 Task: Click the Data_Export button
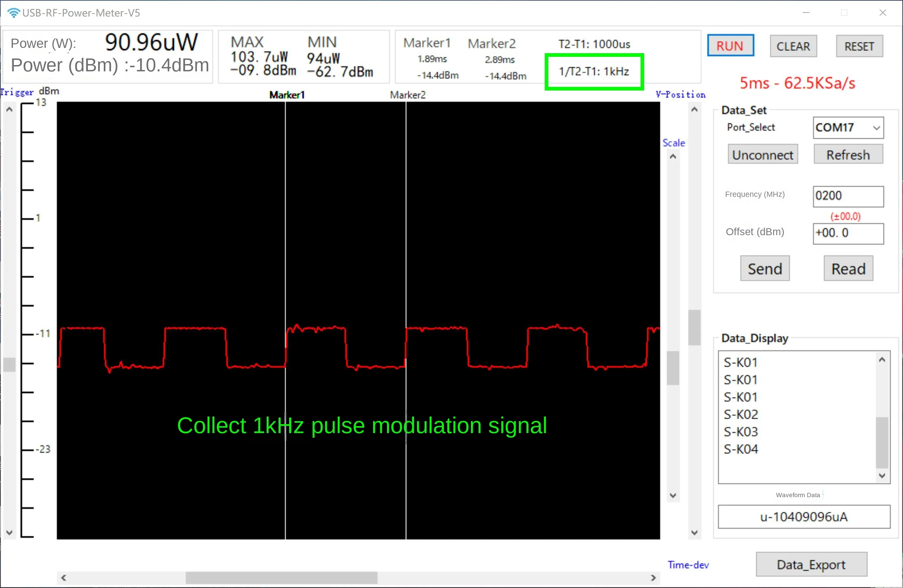click(x=811, y=565)
